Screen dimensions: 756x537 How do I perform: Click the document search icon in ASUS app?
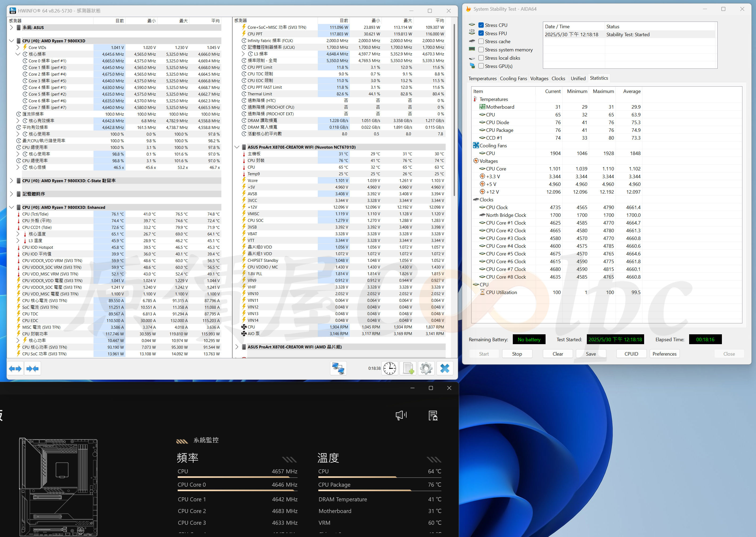(x=433, y=415)
